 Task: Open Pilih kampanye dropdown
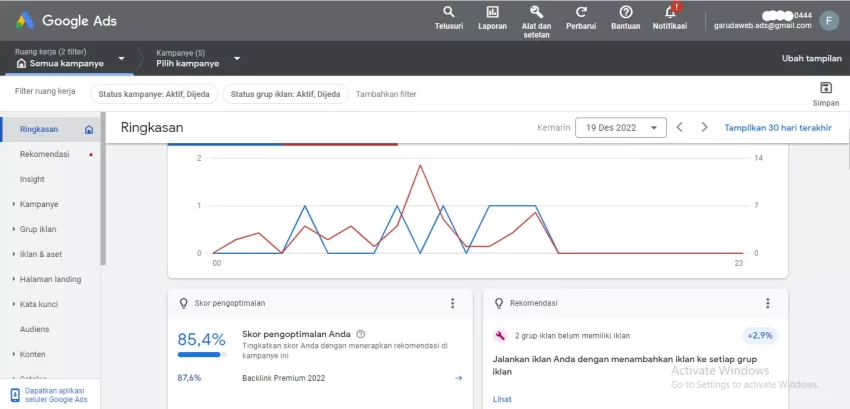237,58
